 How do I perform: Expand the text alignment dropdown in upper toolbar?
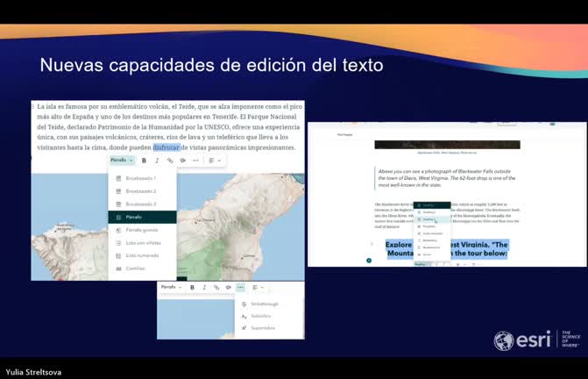click(x=215, y=161)
